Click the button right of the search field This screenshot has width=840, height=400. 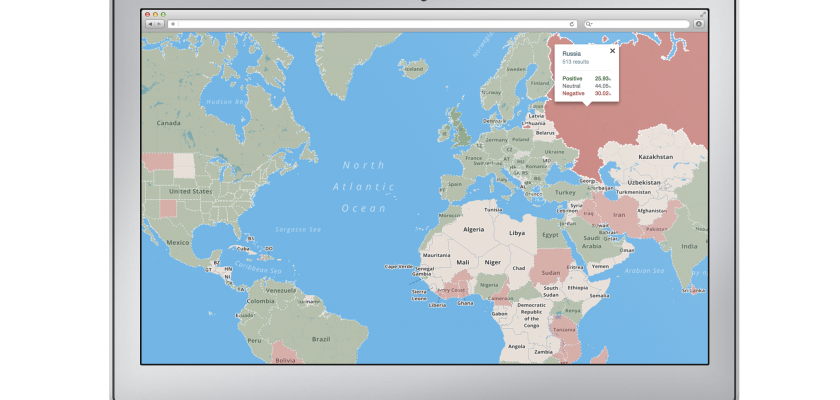click(698, 23)
